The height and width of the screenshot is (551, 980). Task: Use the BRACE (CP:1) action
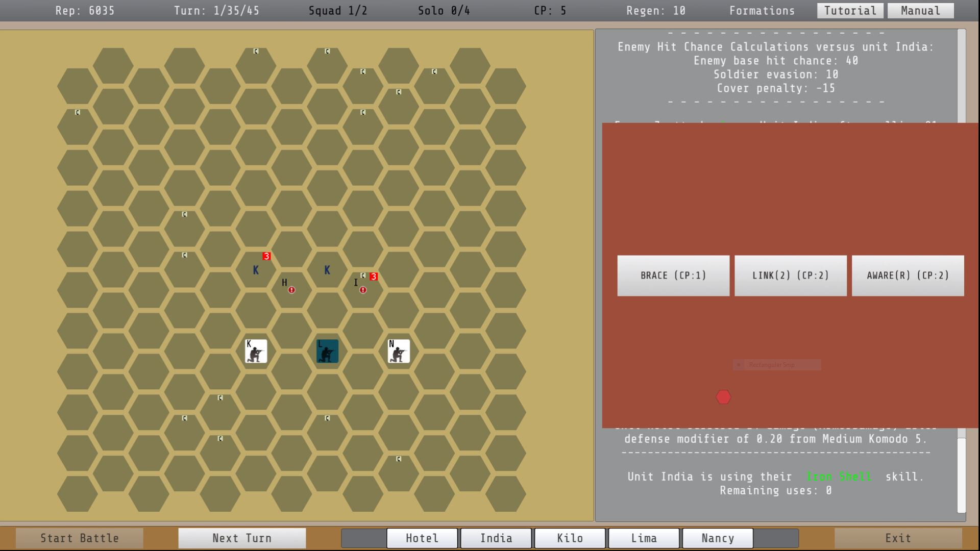673,275
